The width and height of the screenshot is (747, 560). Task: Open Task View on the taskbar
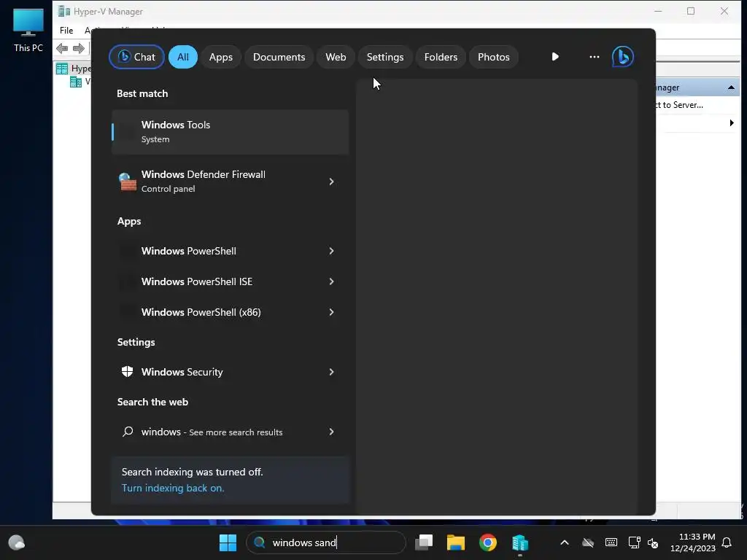click(424, 542)
